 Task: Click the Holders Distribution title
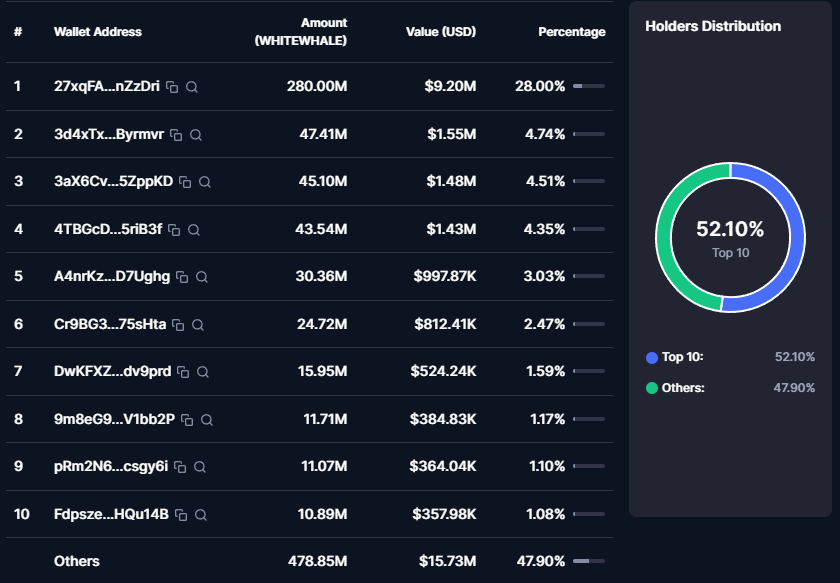[712, 26]
